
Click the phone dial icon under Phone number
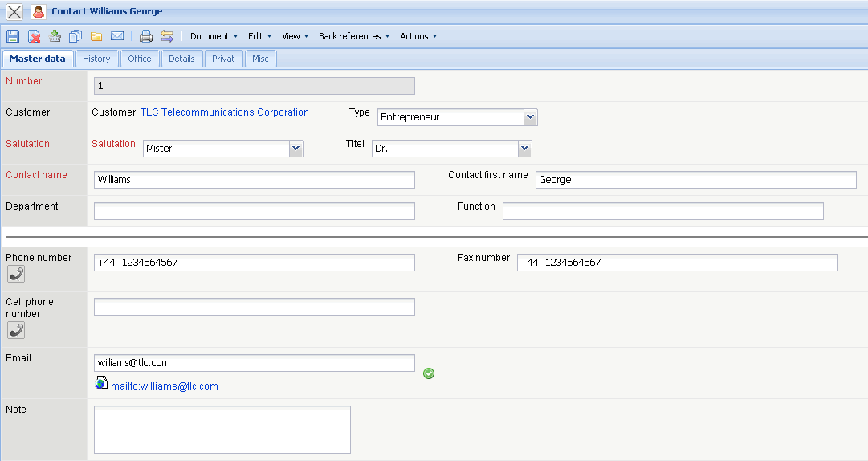(x=15, y=274)
